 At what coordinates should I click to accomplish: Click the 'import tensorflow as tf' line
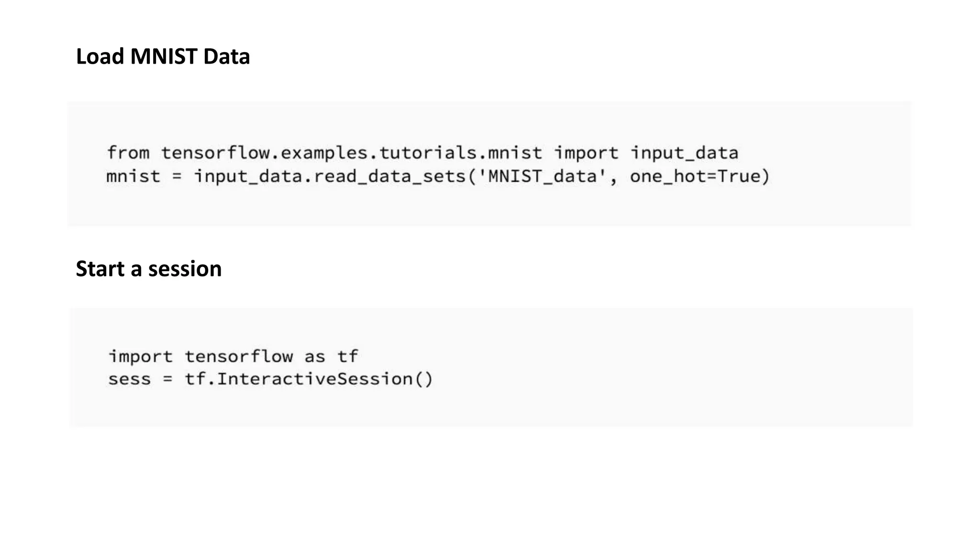point(233,356)
